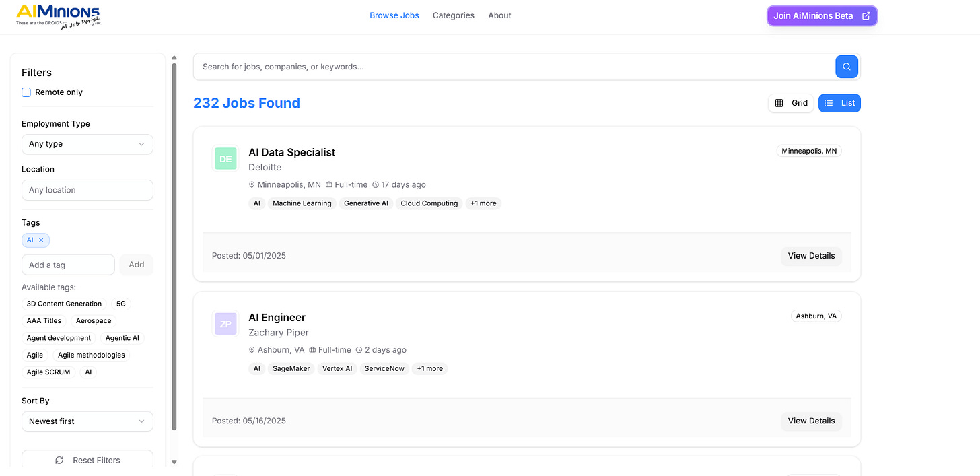The width and height of the screenshot is (980, 476).
Task: Open the About nav item
Action: click(x=500, y=15)
